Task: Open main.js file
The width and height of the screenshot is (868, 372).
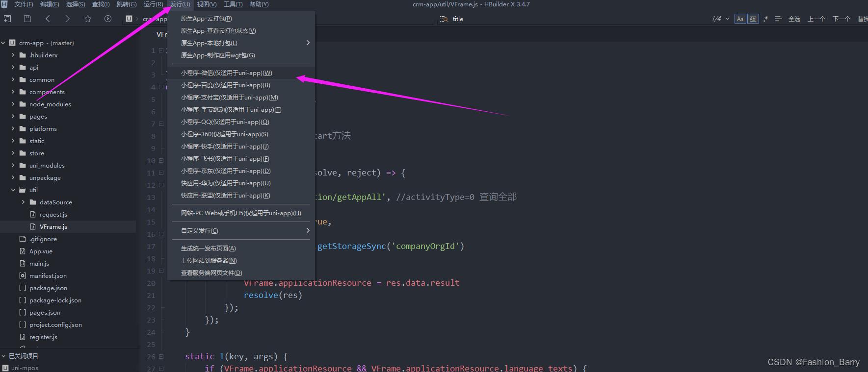Action: pyautogui.click(x=39, y=263)
